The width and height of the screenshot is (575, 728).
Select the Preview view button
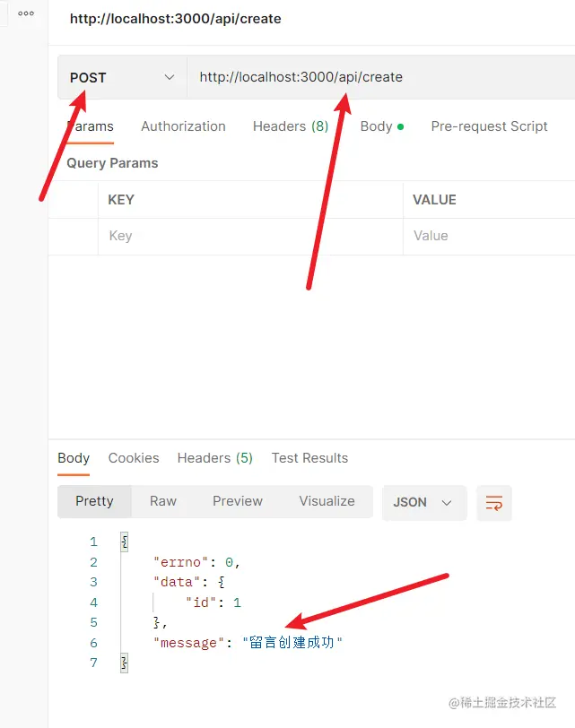pos(238,501)
